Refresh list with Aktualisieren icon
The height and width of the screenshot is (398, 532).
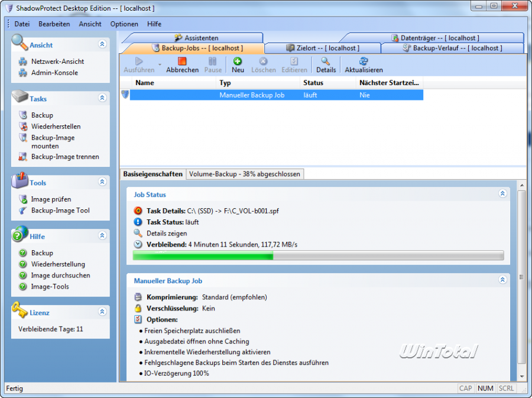coord(364,65)
